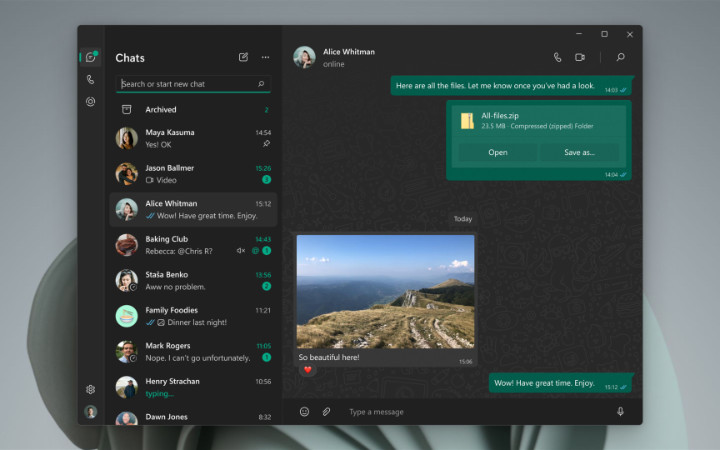This screenshot has height=450, width=720.
Task: Click the video icon in Jason Ballmer preview
Action: 150,180
